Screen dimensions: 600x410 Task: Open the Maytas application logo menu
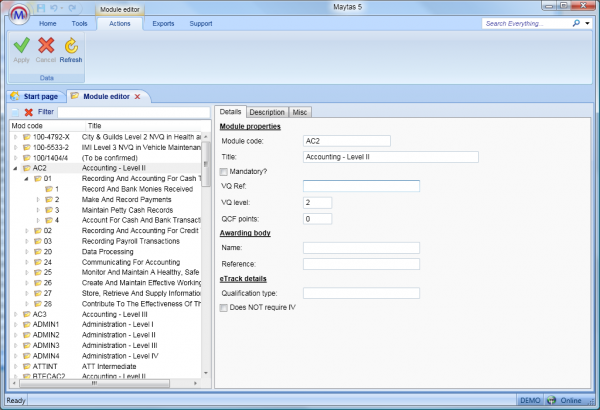coord(16,14)
